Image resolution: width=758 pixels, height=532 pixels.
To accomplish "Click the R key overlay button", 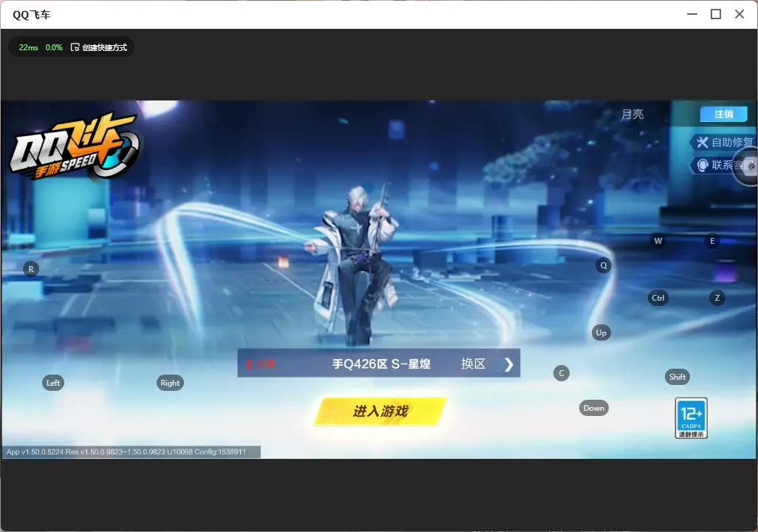I will (31, 269).
